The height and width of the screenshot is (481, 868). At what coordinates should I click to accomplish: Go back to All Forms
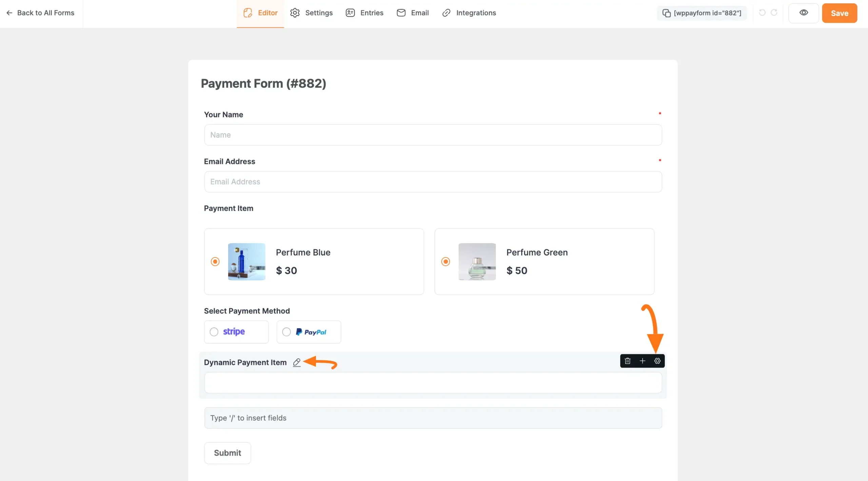coord(40,13)
